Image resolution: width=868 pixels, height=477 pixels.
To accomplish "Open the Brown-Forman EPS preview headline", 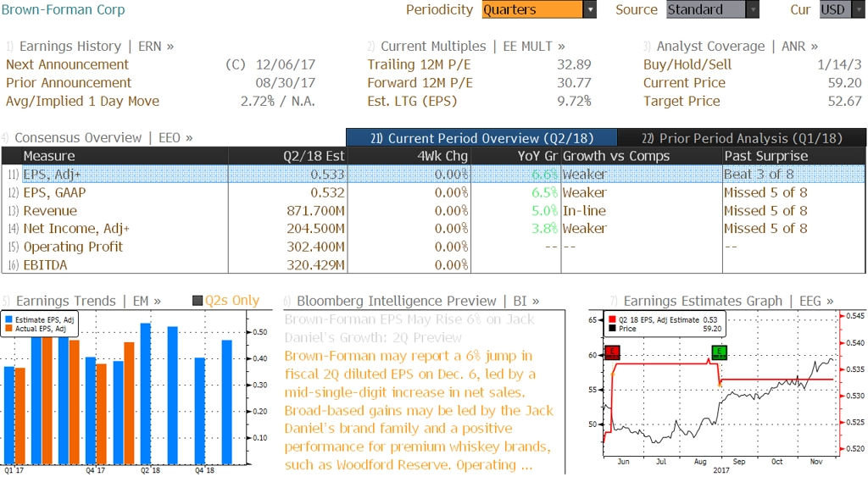I will click(x=409, y=329).
